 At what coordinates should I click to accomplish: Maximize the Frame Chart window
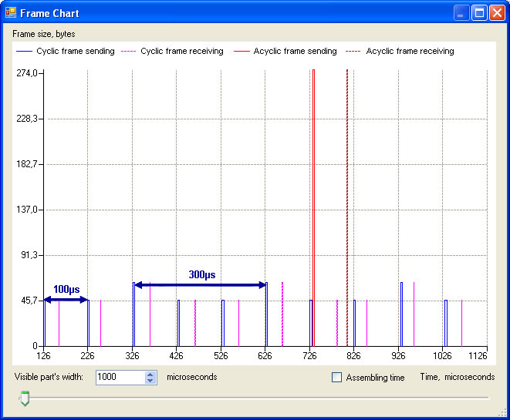tap(479, 13)
